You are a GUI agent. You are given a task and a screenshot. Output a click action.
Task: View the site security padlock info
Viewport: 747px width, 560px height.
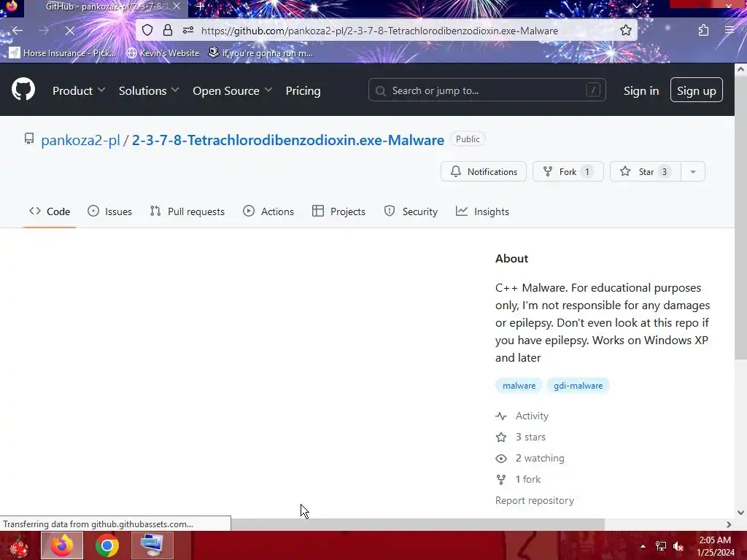tap(168, 31)
